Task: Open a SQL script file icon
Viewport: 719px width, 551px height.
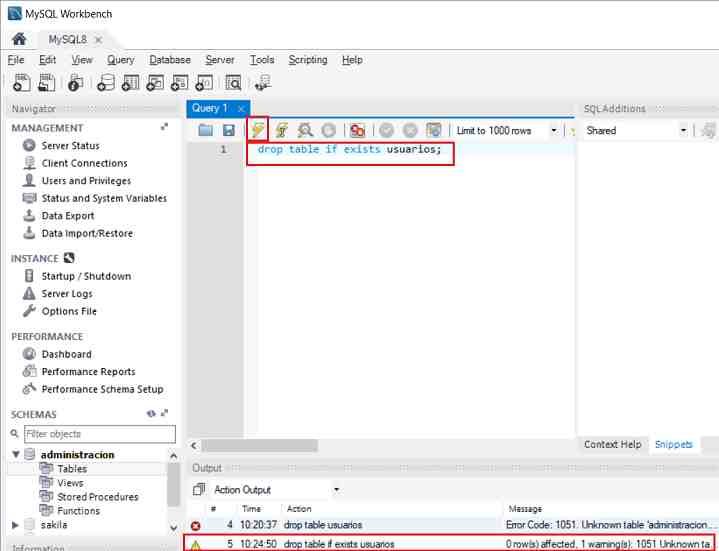Action: pos(205,130)
